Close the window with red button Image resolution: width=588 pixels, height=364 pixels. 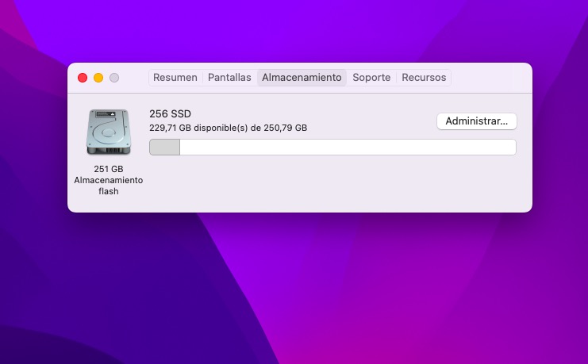click(x=83, y=78)
